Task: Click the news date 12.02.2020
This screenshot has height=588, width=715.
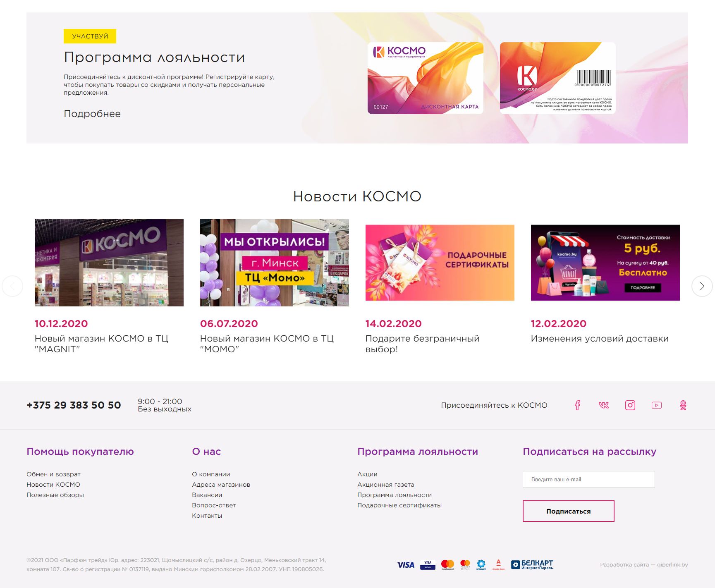Action: (x=559, y=324)
